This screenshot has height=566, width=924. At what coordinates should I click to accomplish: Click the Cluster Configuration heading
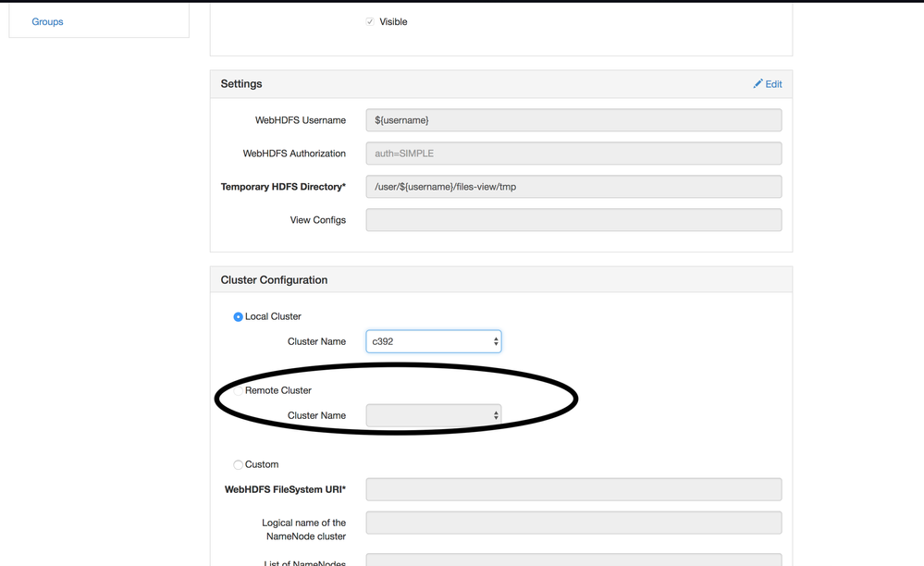click(274, 280)
